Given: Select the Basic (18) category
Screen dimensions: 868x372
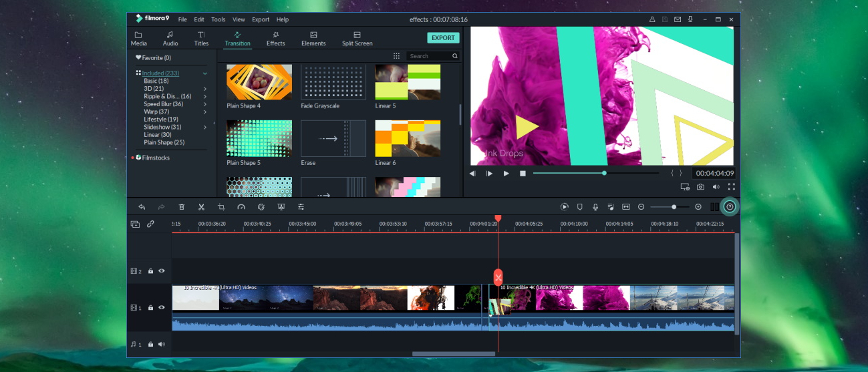Looking at the screenshot, I should [x=156, y=81].
